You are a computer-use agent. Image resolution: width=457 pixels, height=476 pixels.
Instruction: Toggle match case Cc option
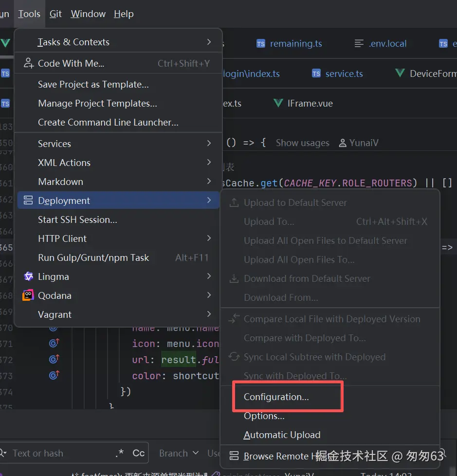(139, 453)
